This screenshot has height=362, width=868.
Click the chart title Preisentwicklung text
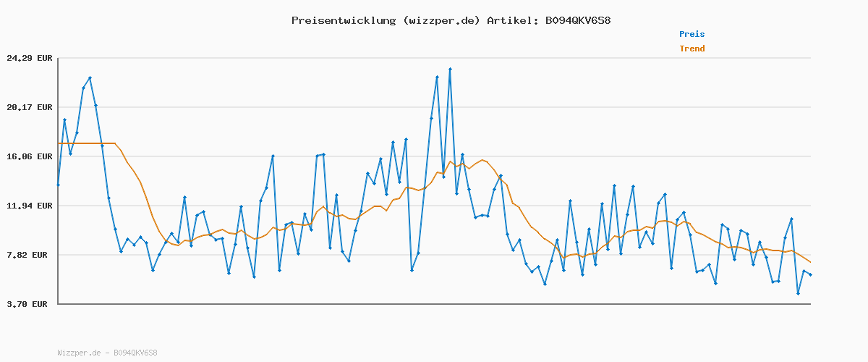click(x=343, y=20)
